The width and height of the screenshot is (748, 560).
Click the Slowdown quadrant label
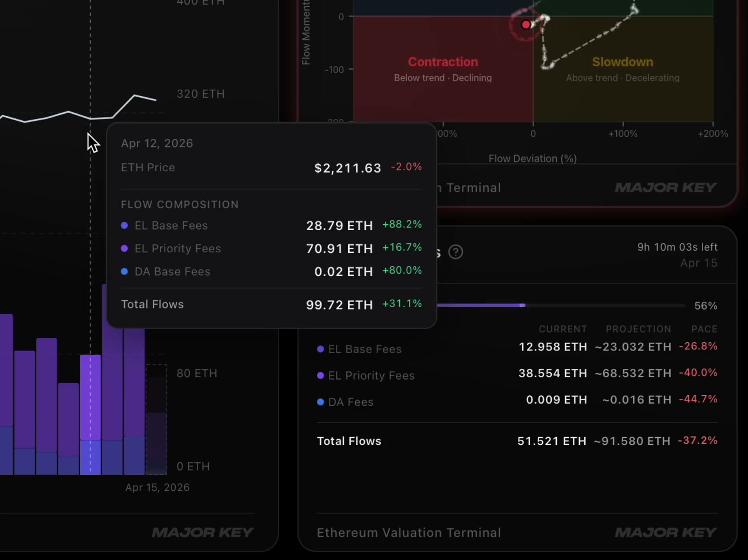[623, 62]
